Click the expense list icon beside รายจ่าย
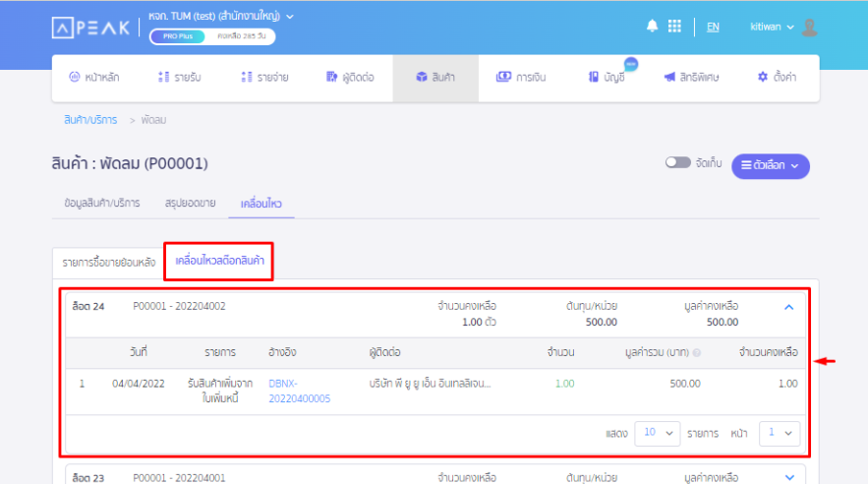The width and height of the screenshot is (868, 484). point(247,77)
